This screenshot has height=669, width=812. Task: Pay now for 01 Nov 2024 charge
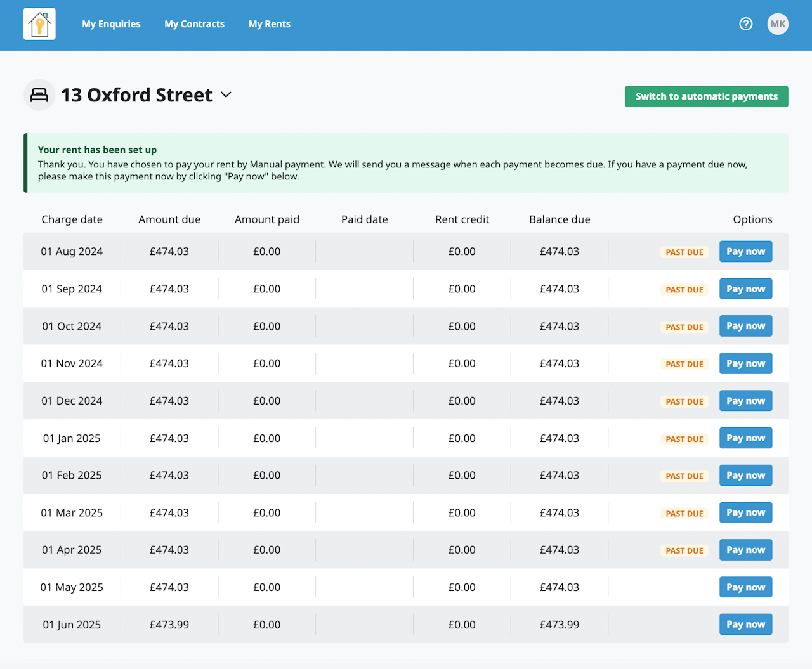pyautogui.click(x=745, y=363)
